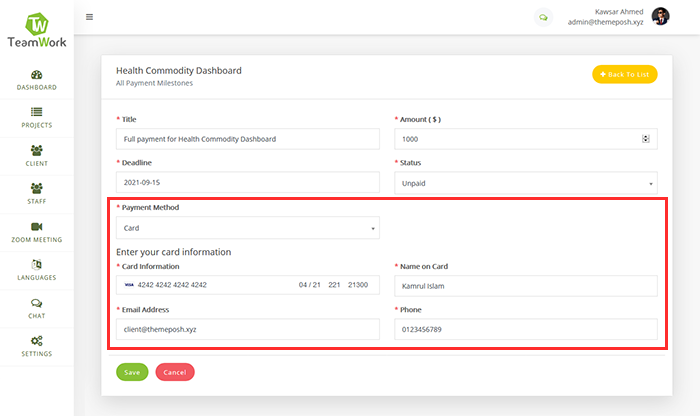700x416 pixels.
Task: Cancel the payment form
Action: coord(175,372)
